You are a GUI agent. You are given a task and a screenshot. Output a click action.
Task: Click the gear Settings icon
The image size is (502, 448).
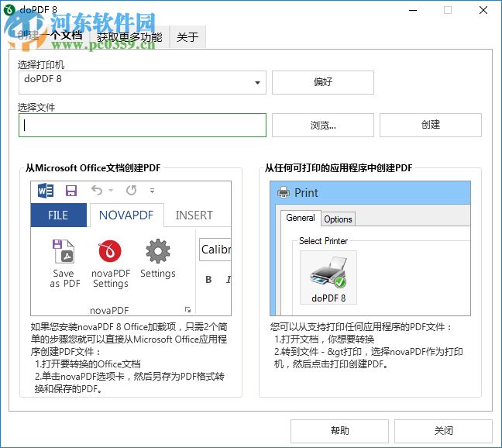[x=158, y=251]
